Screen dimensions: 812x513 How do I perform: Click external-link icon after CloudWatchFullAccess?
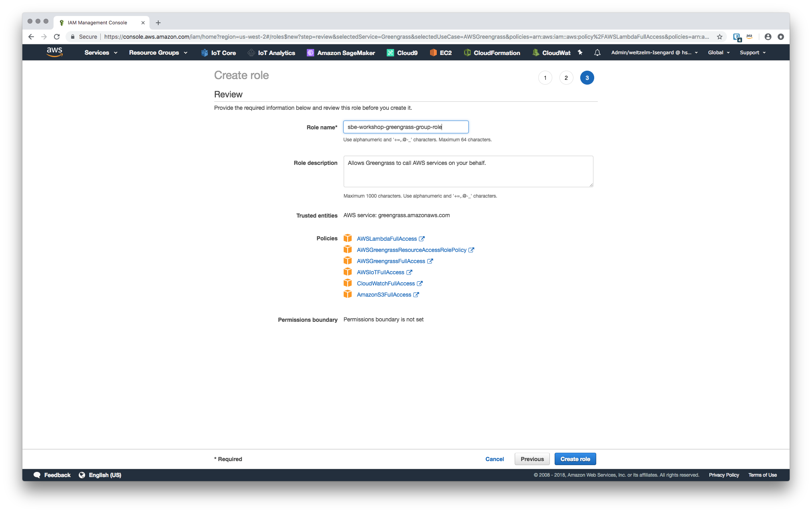tap(420, 283)
